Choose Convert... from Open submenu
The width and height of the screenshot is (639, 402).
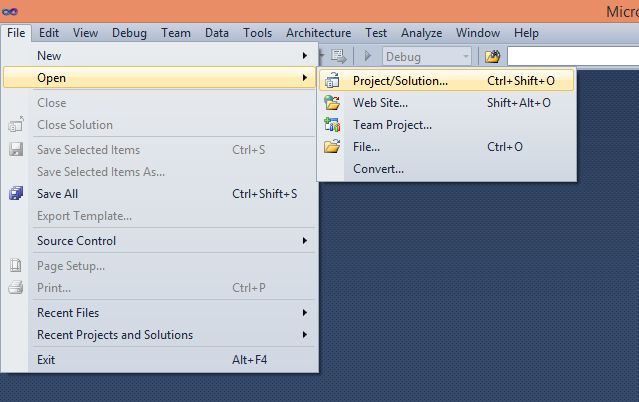pyautogui.click(x=446, y=169)
